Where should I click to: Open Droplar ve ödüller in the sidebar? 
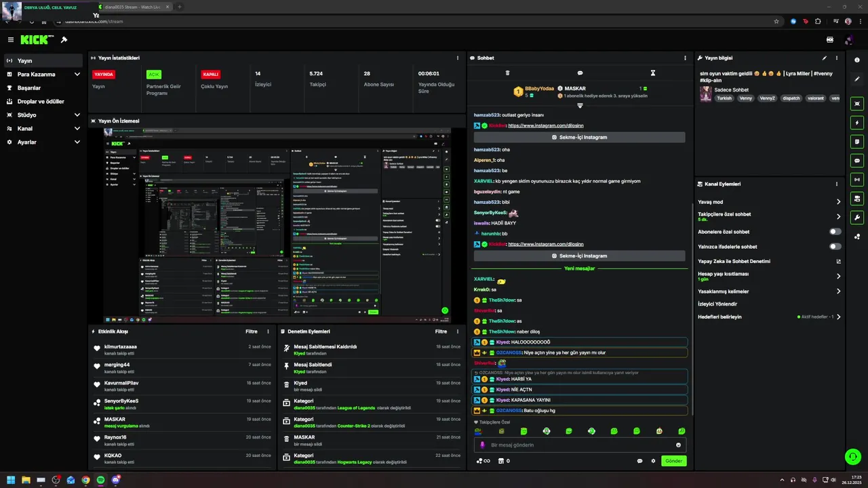tap(43, 102)
